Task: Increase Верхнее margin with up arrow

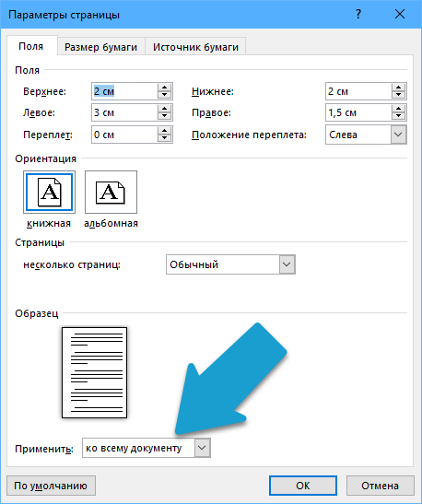Action: tap(164, 88)
